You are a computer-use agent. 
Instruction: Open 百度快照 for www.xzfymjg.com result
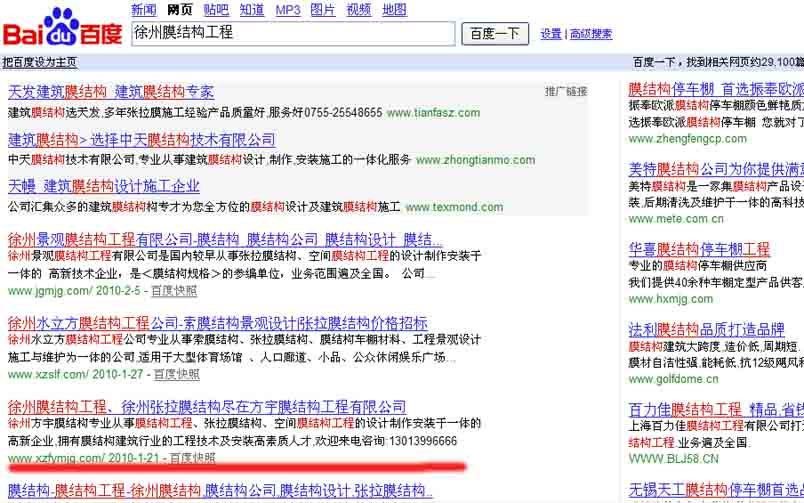point(192,458)
